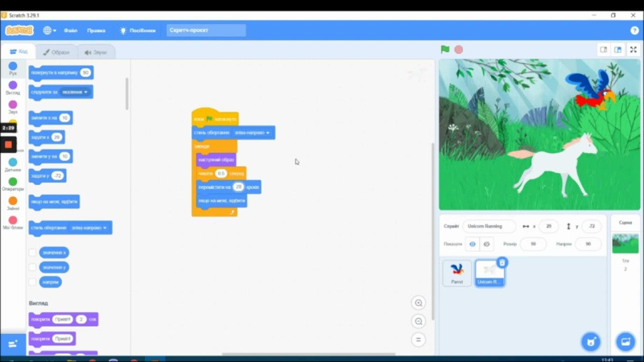Open the language globe dropdown

pos(49,30)
